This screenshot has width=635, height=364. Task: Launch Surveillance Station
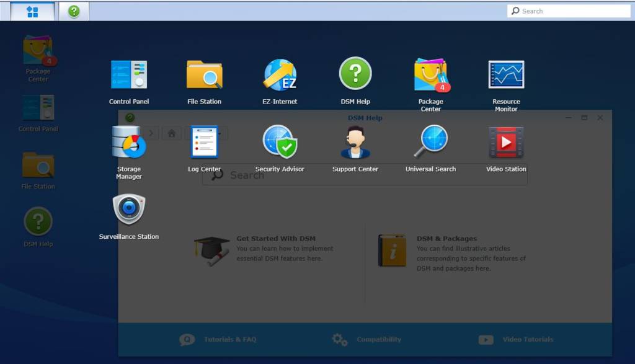[x=129, y=217]
